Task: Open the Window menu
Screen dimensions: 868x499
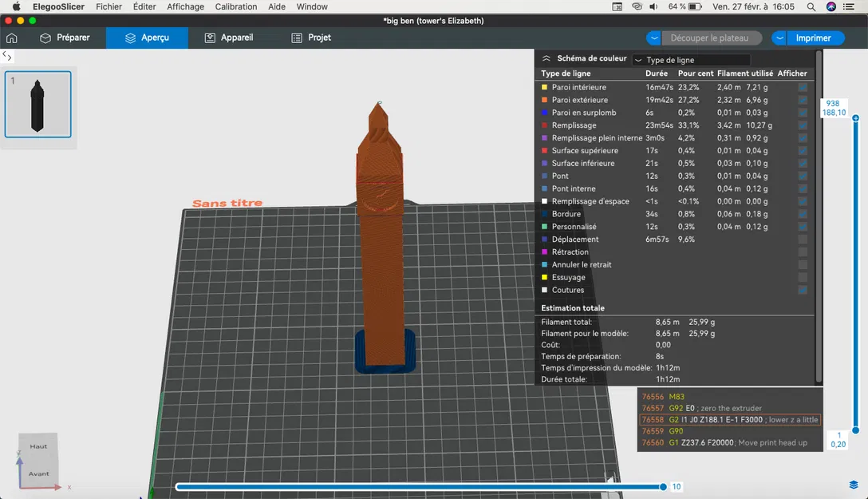Action: (312, 6)
